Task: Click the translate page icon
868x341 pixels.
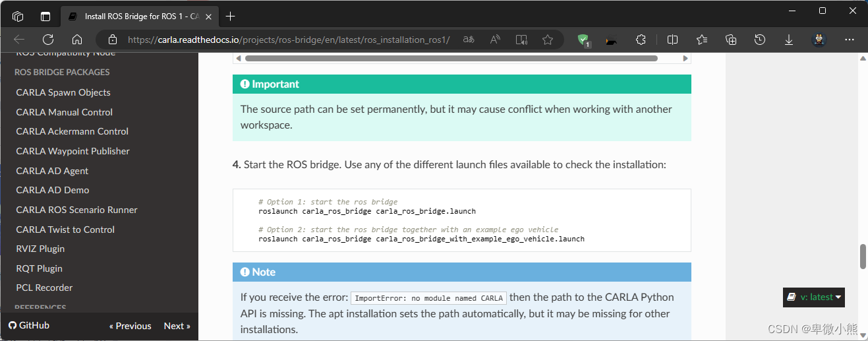Action: pos(469,40)
